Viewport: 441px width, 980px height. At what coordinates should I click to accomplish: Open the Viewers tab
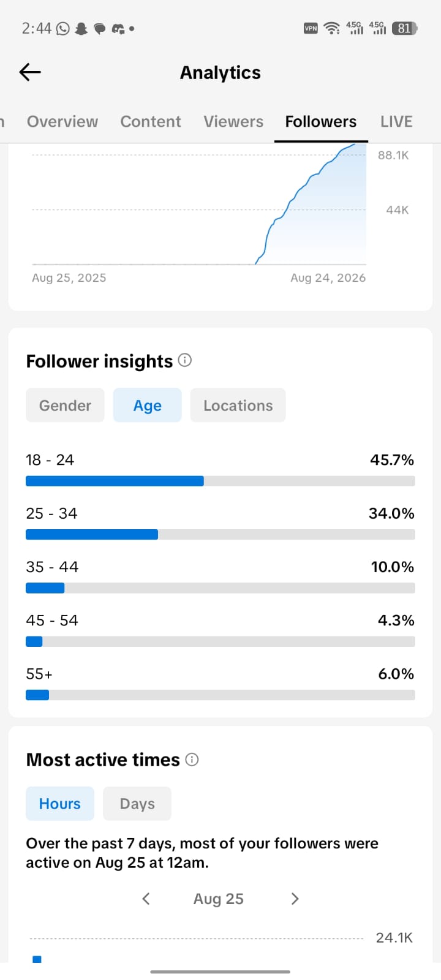pos(233,121)
